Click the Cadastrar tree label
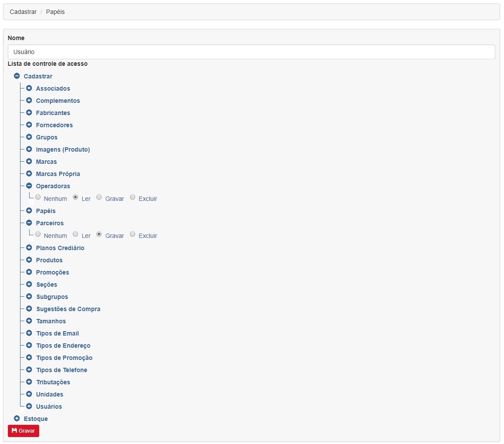This screenshot has height=444, width=504. [38, 76]
